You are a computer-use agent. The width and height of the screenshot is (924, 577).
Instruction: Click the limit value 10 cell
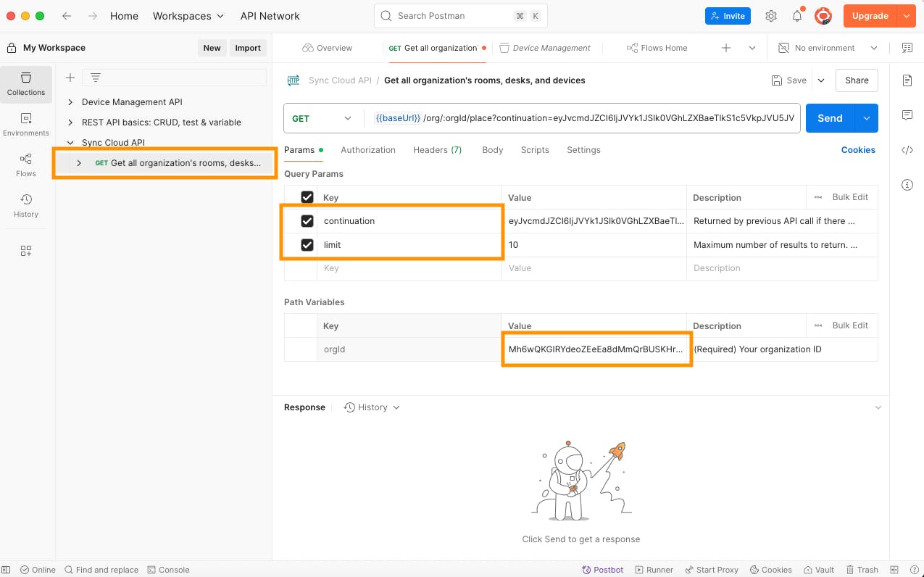point(594,245)
